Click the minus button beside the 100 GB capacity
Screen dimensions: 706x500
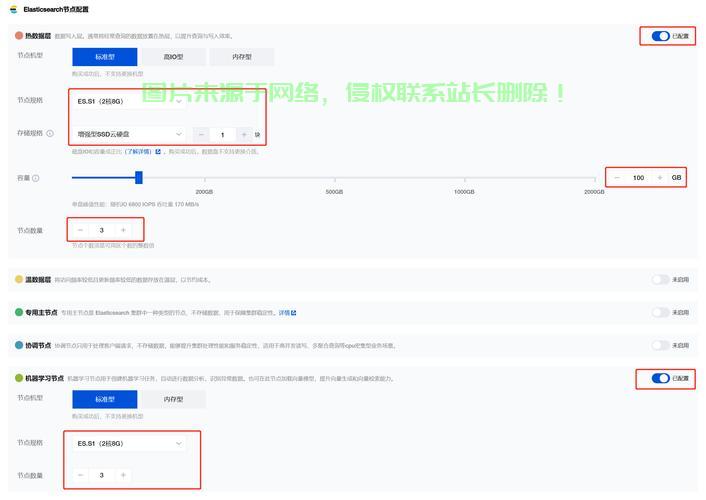(617, 177)
